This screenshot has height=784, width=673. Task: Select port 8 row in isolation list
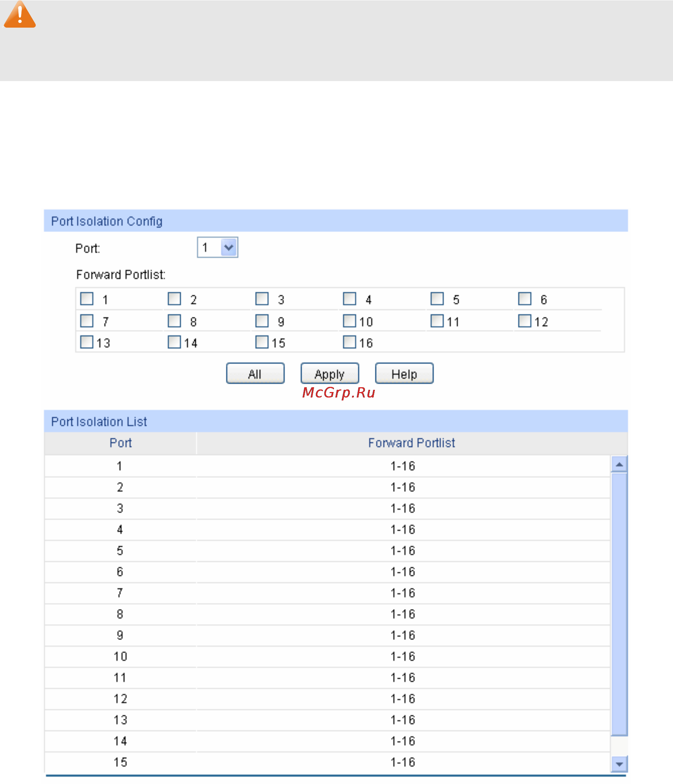(x=327, y=615)
